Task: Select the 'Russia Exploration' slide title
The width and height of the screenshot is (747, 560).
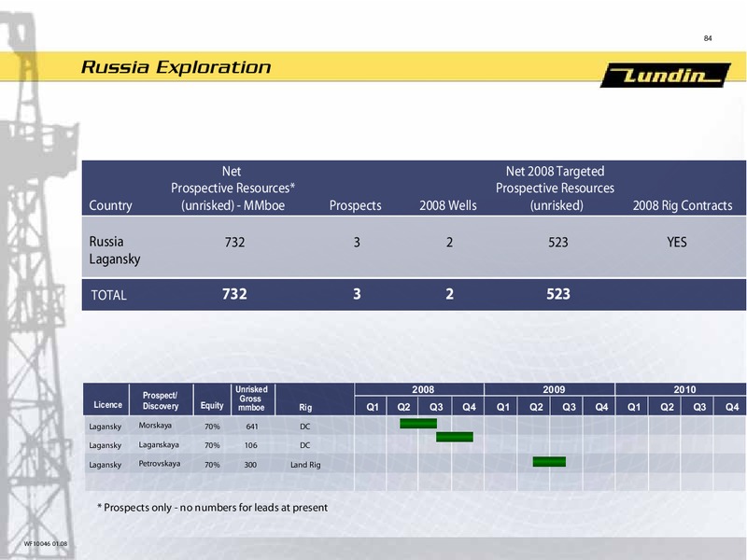Action: pos(176,67)
